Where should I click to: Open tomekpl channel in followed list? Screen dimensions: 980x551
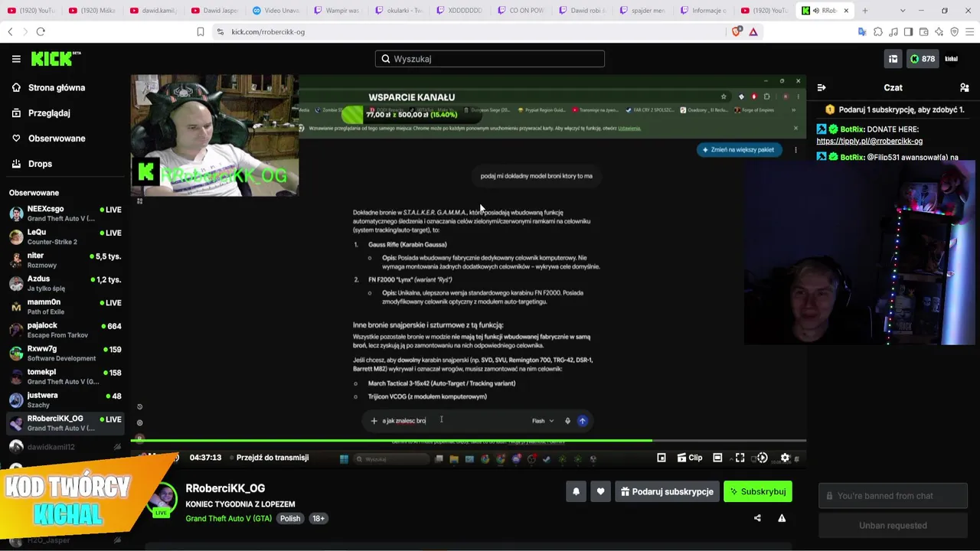tap(65, 377)
